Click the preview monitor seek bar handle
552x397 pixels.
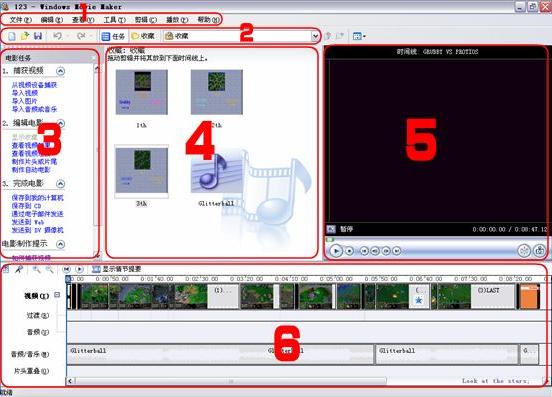pos(330,240)
